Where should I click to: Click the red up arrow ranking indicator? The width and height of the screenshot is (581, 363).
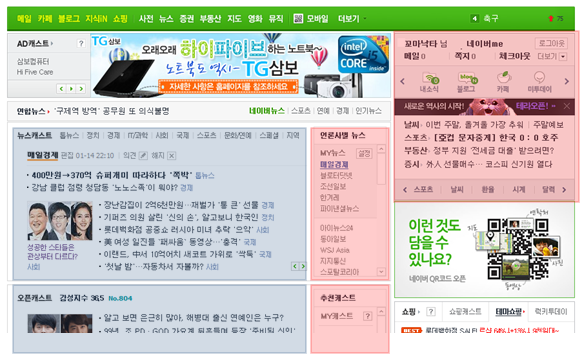551,19
